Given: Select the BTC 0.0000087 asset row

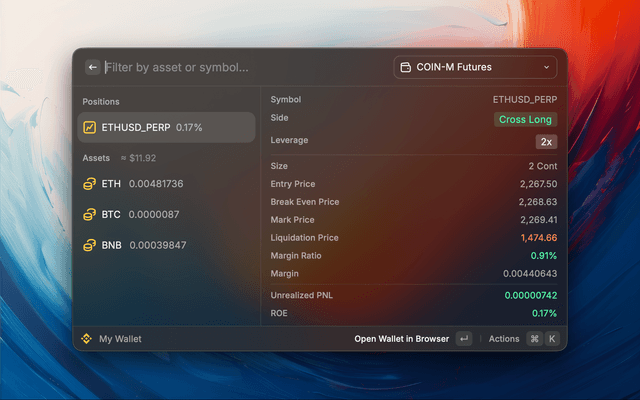Looking at the screenshot, I should [166, 215].
